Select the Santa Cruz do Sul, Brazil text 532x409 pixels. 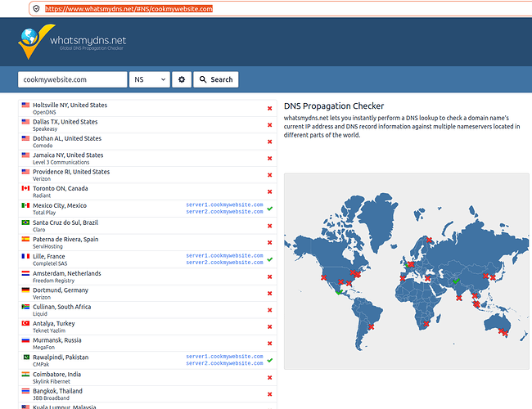coord(65,222)
